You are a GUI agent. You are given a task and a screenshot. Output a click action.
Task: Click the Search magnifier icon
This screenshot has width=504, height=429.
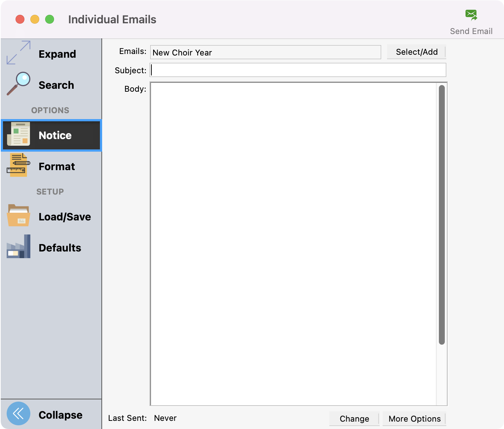18,84
